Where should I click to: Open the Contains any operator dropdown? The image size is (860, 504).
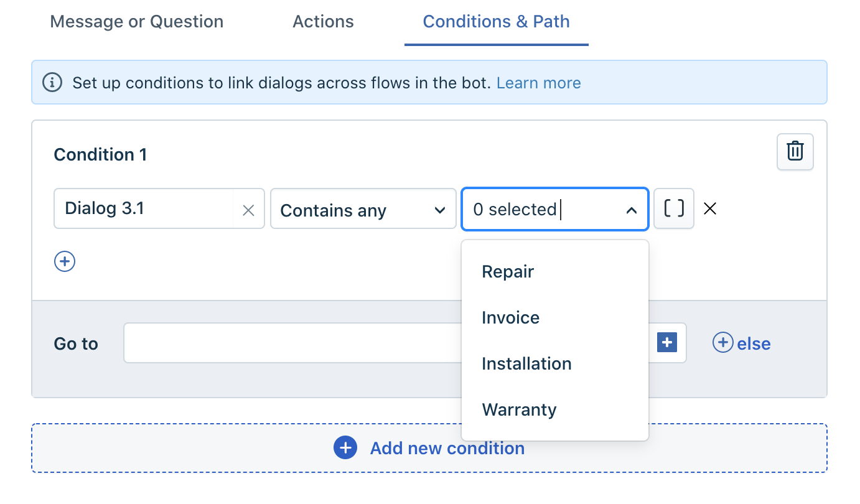[x=363, y=210]
